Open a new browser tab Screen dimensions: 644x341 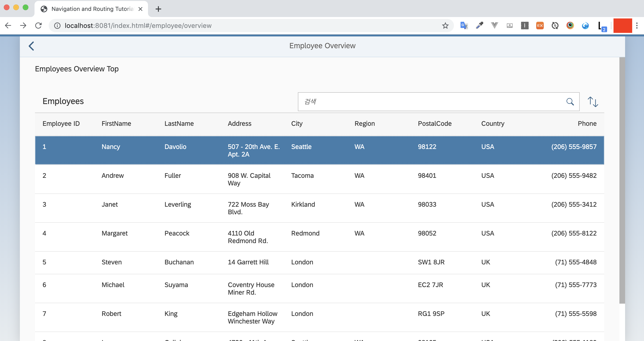[x=158, y=9]
